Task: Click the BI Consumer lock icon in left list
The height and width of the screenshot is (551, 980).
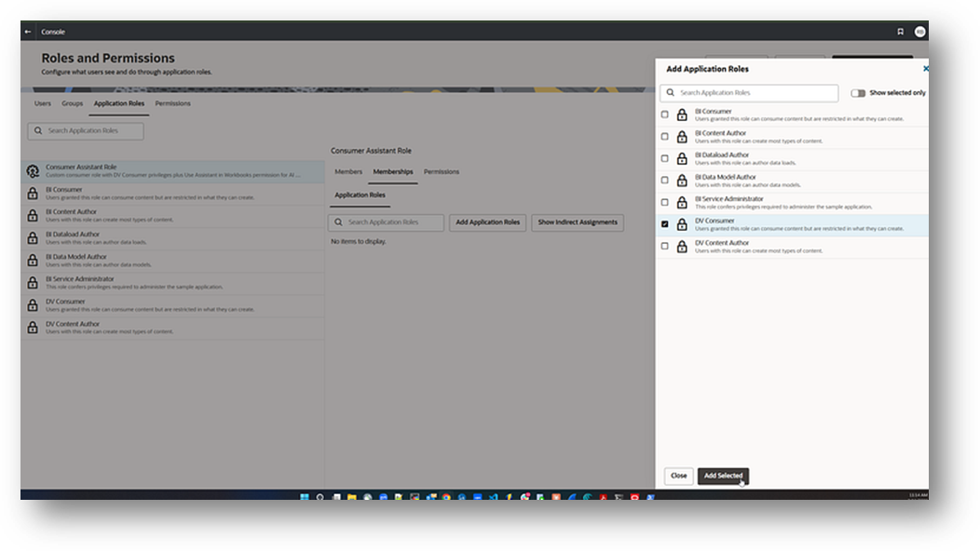Action: pos(33,193)
